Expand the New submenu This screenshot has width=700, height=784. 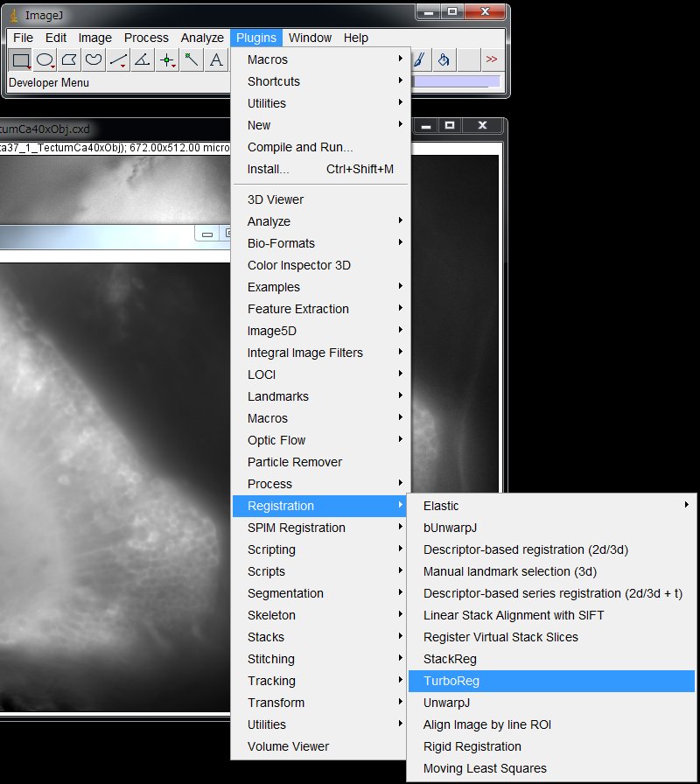(320, 125)
